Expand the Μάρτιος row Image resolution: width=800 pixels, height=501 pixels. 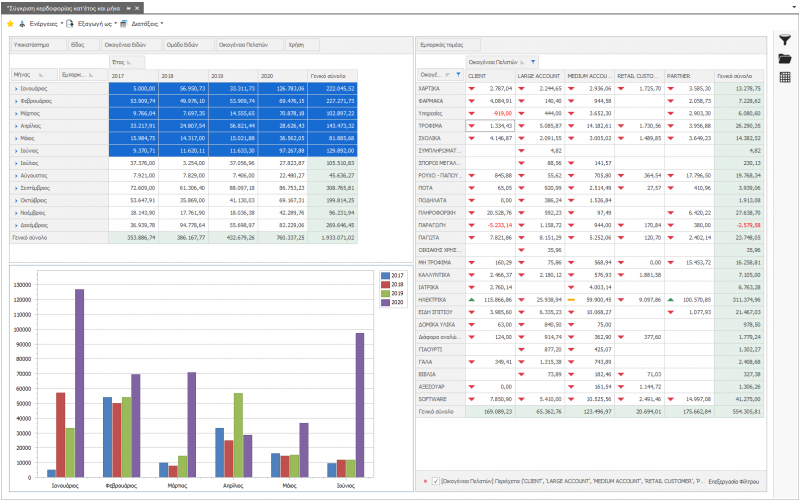coord(16,113)
